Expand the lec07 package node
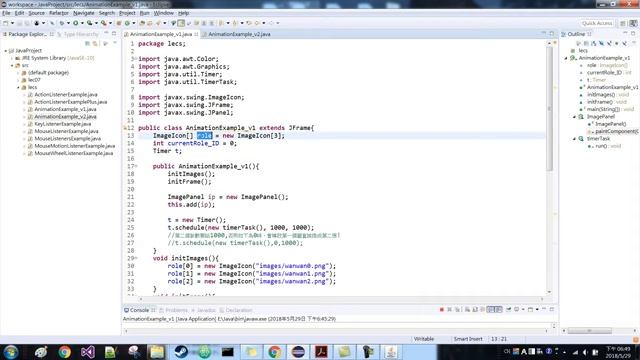 18,80
